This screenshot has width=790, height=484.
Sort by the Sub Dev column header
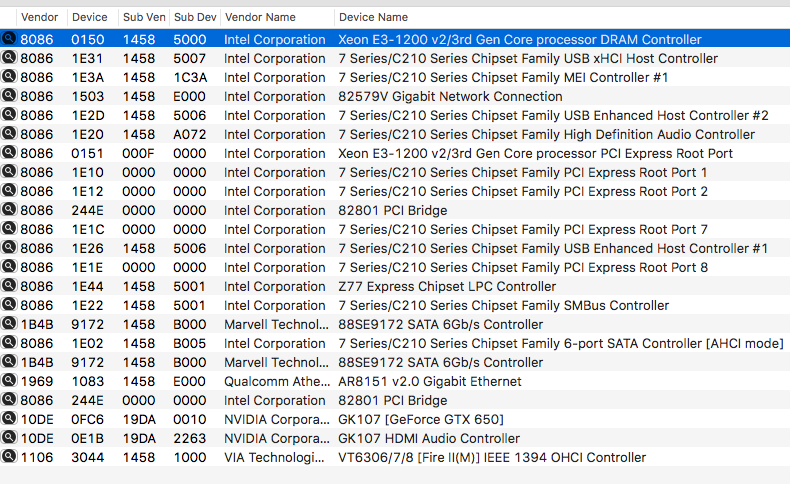(192, 17)
